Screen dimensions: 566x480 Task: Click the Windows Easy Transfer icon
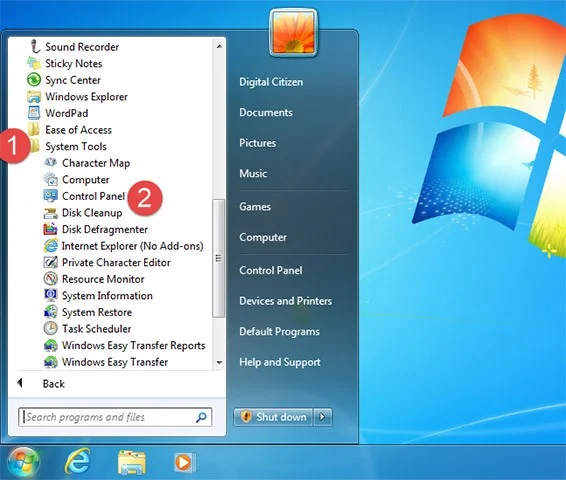coord(51,362)
